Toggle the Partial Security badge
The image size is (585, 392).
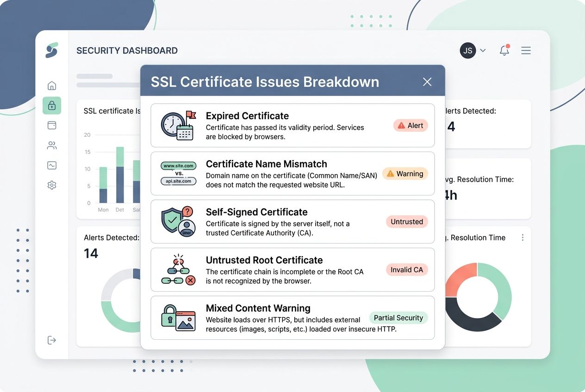tap(398, 318)
